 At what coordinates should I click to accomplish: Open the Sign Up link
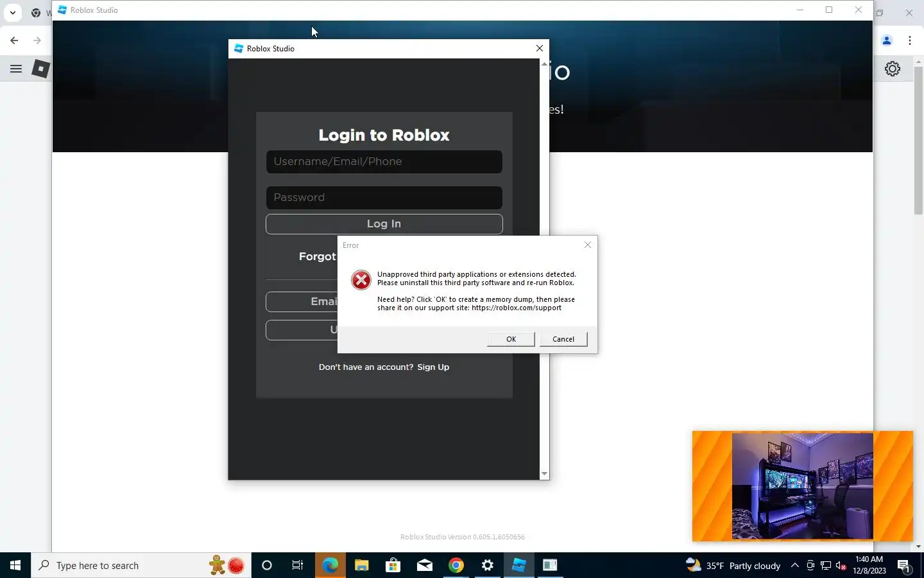pyautogui.click(x=433, y=367)
